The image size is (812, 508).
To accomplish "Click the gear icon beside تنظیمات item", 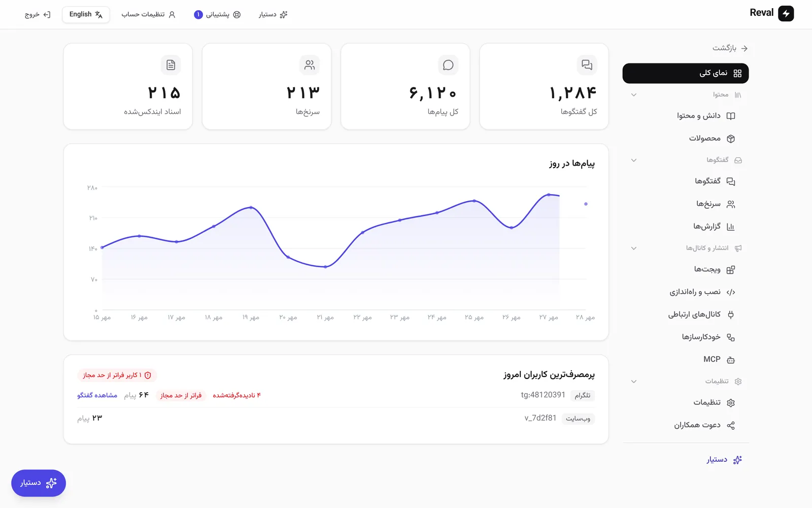I will (x=731, y=403).
